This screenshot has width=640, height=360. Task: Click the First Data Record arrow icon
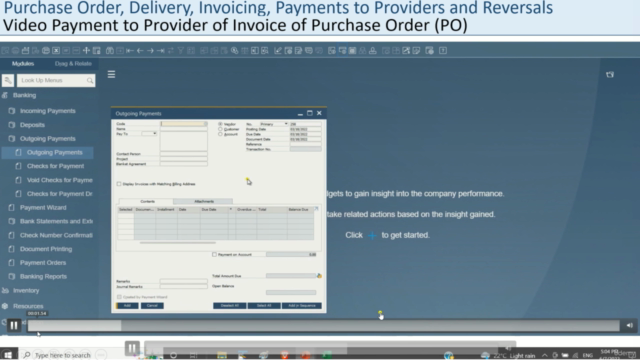click(x=130, y=51)
